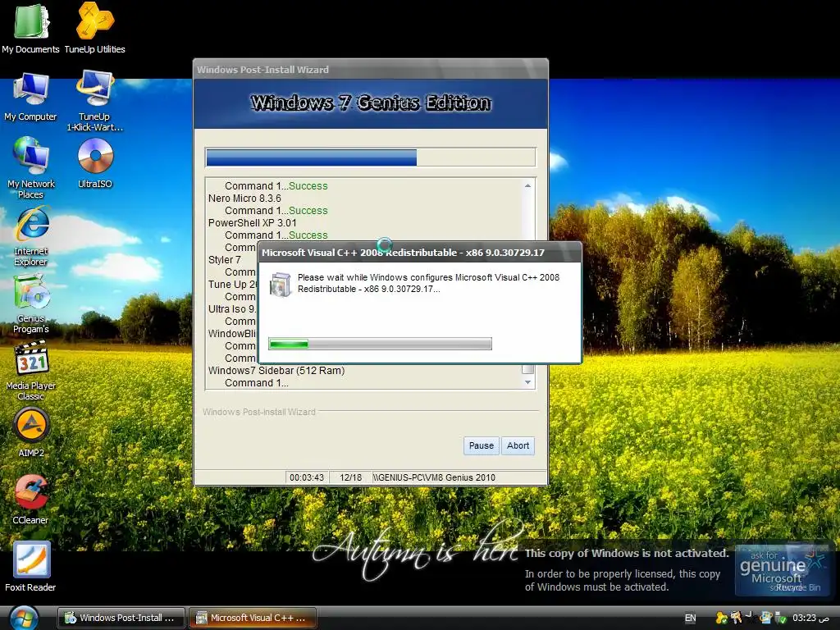Click the EN language indicator in tray
Image resolution: width=840 pixels, height=630 pixels.
point(690,618)
